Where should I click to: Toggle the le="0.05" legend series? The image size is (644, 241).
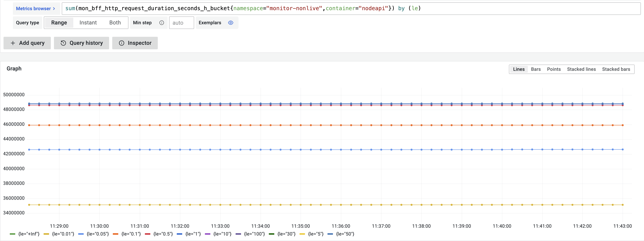point(98,234)
